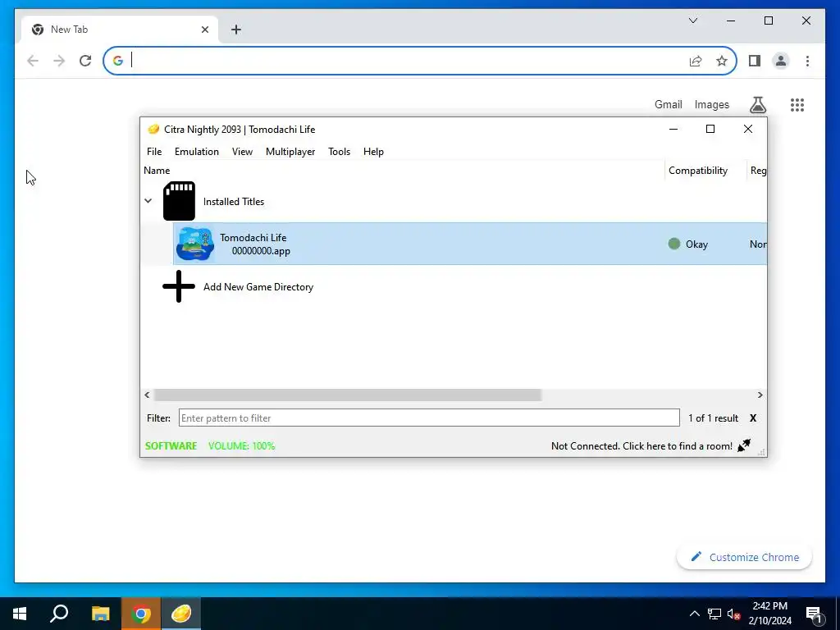Click Not Connected find a room text
Viewport: 840px width, 630px height.
[641, 445]
